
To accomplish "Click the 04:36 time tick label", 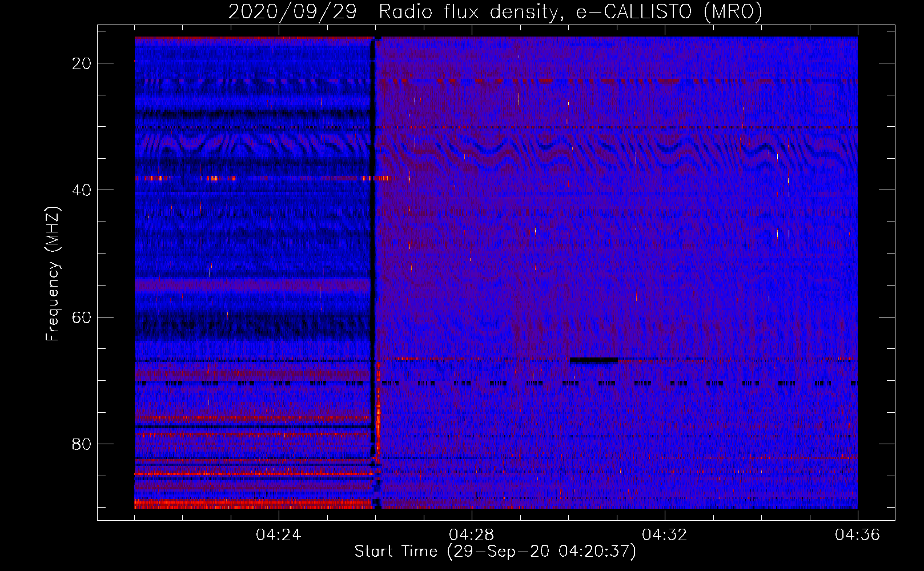I will pos(857,534).
